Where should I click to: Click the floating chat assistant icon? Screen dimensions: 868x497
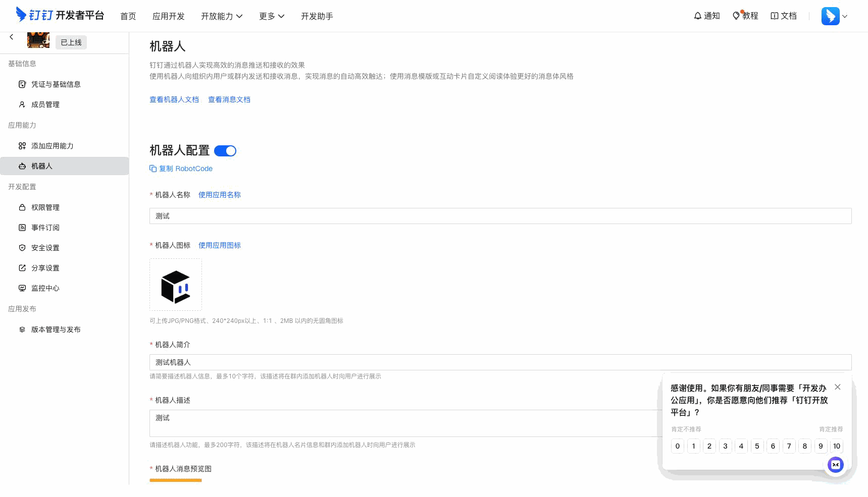(x=836, y=465)
